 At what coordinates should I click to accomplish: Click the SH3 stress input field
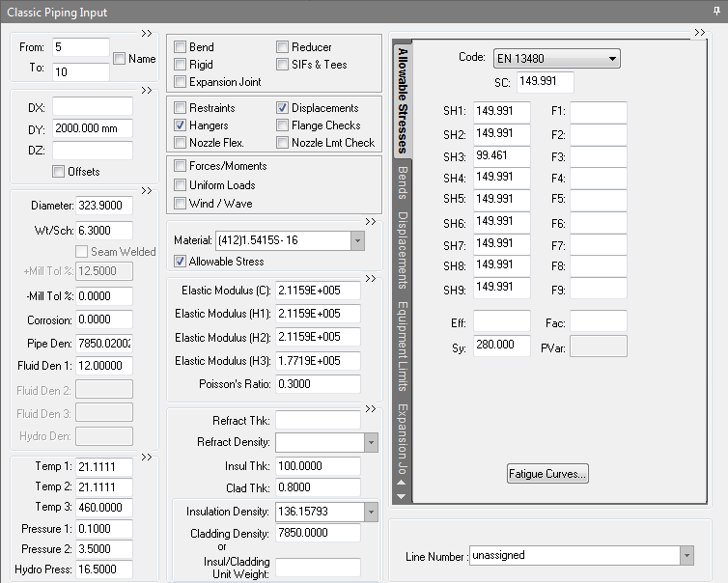pos(502,156)
